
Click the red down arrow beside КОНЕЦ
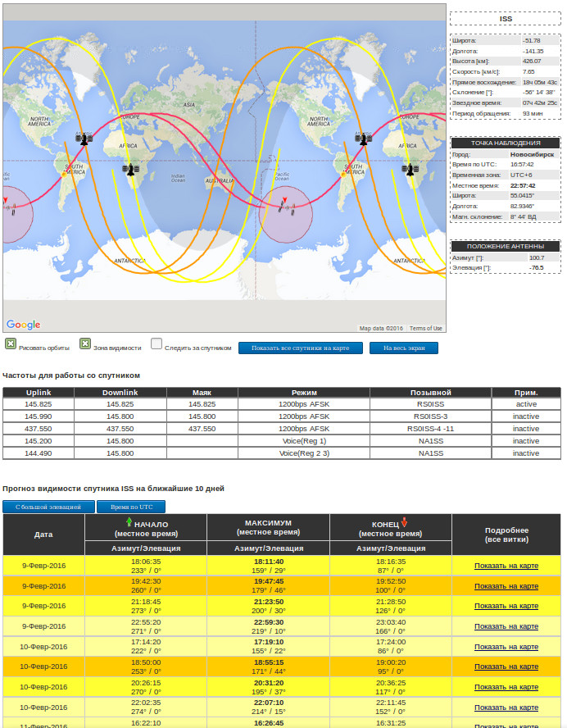click(405, 522)
